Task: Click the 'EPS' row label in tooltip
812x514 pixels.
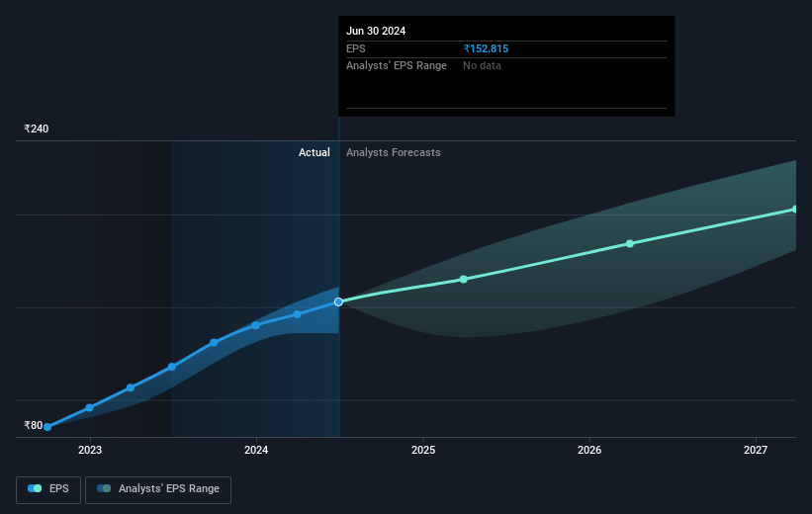Action: coord(356,48)
